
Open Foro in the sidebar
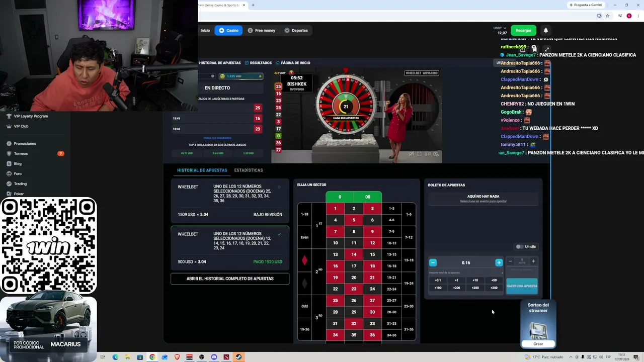point(18,173)
